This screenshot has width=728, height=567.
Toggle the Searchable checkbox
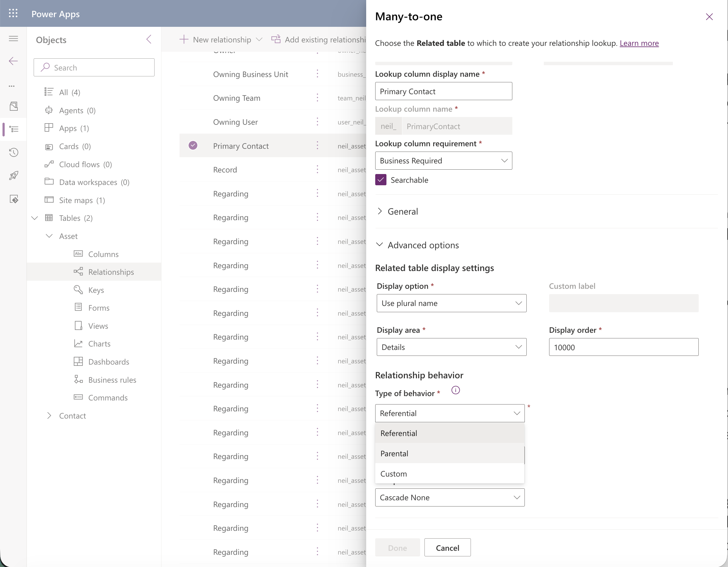pos(381,180)
